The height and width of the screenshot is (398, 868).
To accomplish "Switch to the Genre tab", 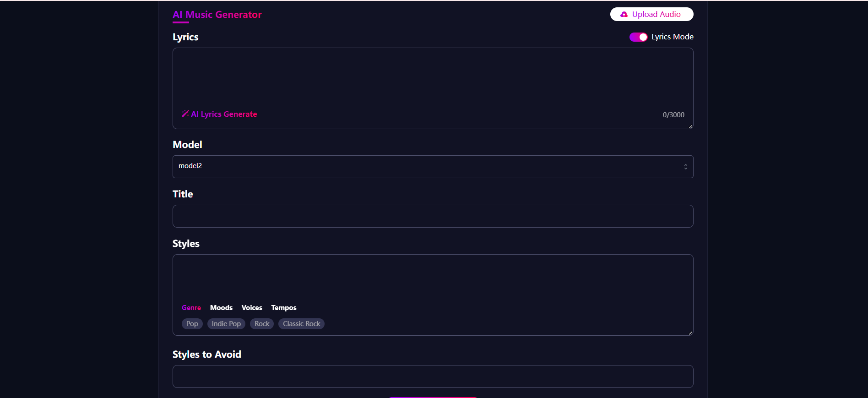I will pos(191,308).
